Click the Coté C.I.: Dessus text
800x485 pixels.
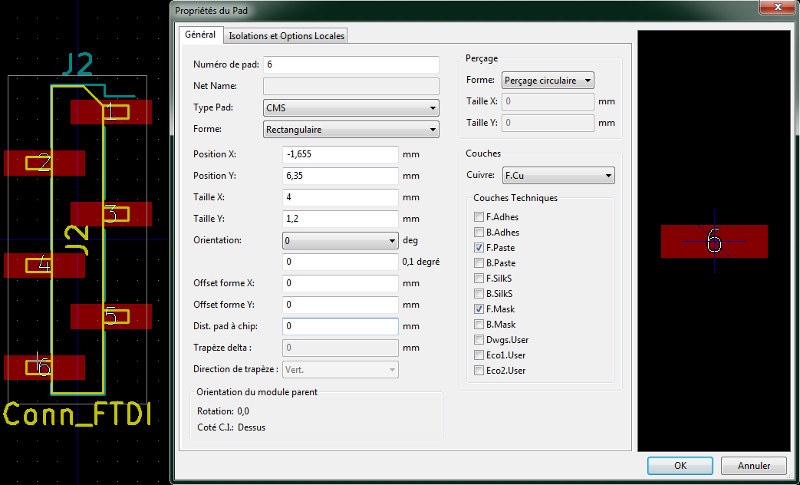coord(231,427)
